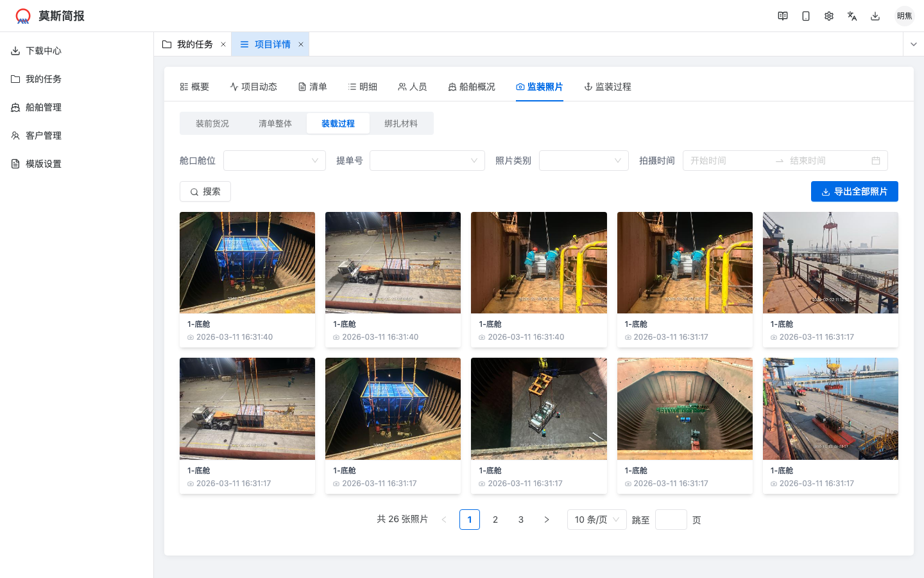Click the 搜索 button

(205, 191)
